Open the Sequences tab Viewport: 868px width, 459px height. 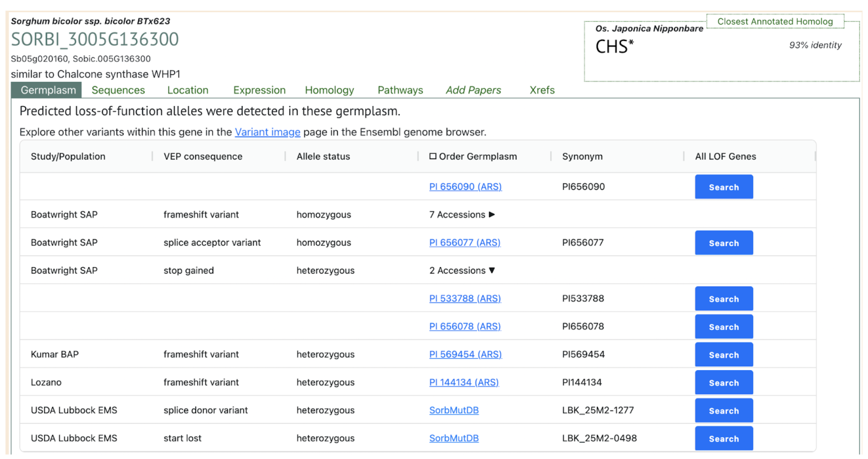118,90
